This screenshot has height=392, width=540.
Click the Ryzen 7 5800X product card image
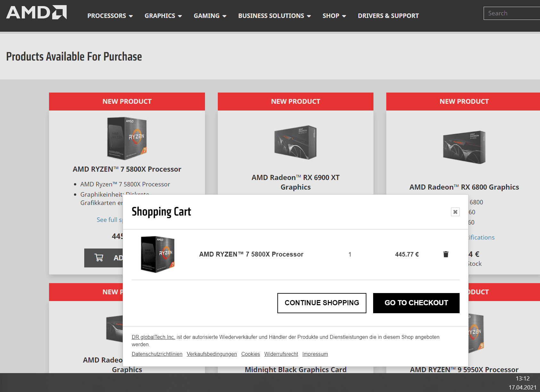tap(127, 138)
